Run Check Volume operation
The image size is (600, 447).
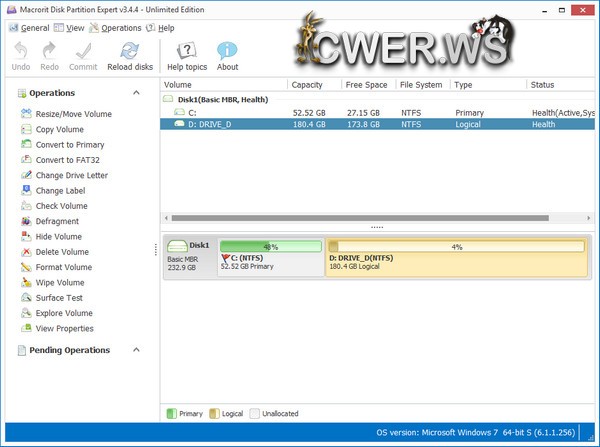[x=54, y=206]
